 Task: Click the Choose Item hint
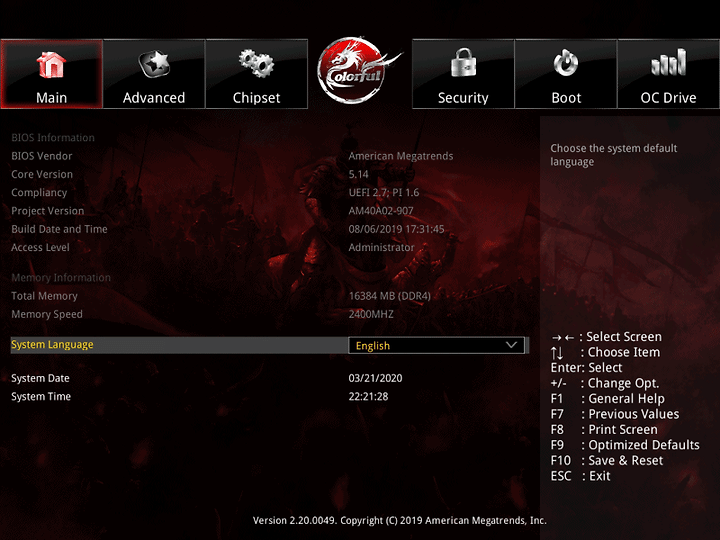pyautogui.click(x=606, y=352)
